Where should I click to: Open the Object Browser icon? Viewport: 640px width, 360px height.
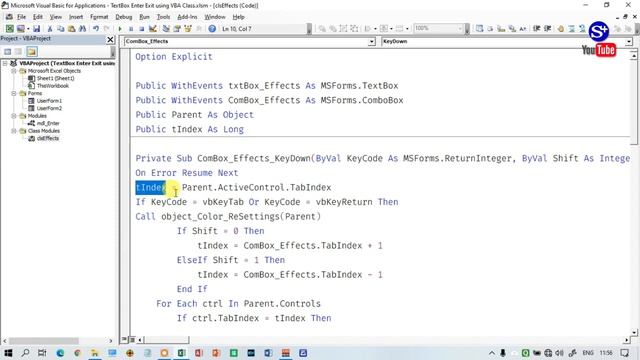pos(188,29)
